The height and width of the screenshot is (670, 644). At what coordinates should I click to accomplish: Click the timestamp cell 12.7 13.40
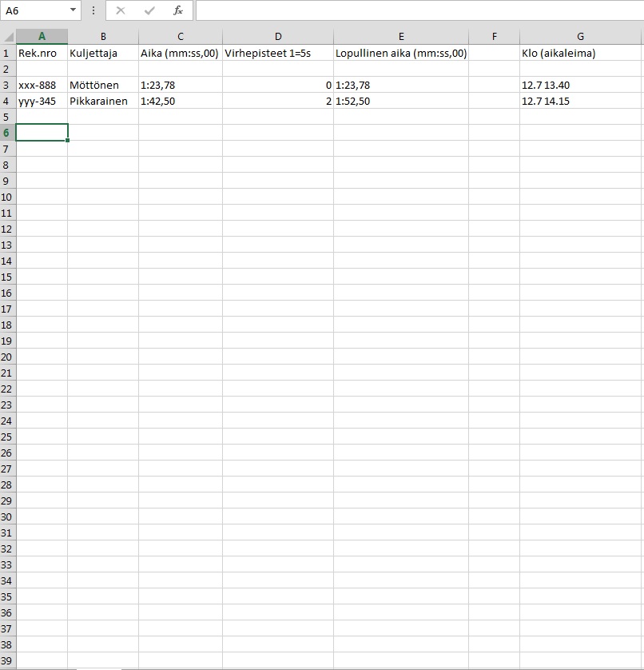[581, 85]
